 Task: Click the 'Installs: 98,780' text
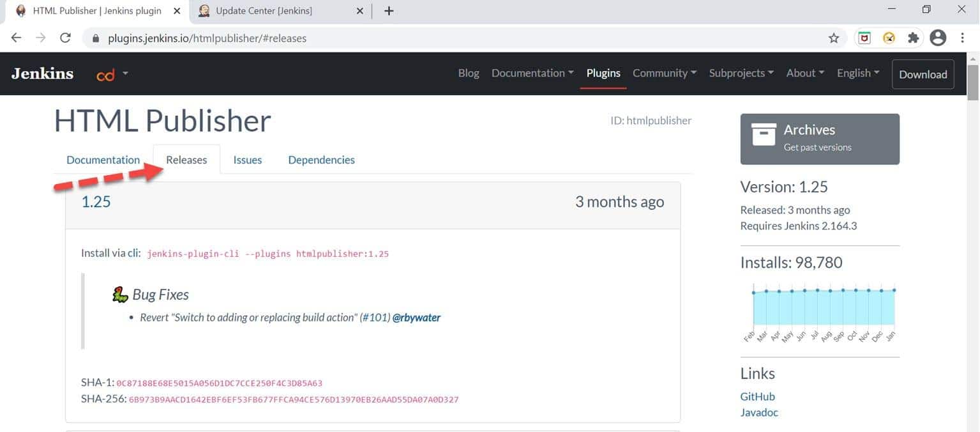coord(791,263)
